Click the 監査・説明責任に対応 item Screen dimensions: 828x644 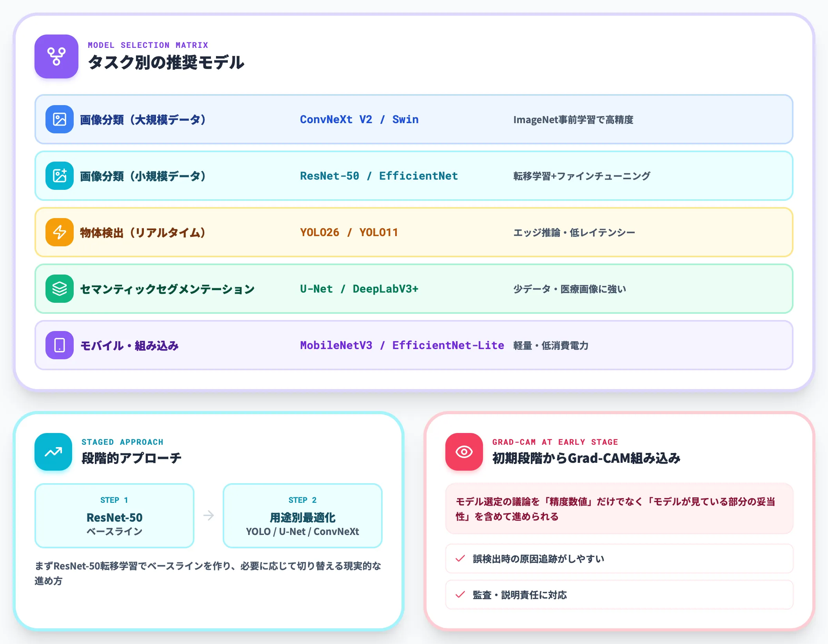click(x=619, y=595)
